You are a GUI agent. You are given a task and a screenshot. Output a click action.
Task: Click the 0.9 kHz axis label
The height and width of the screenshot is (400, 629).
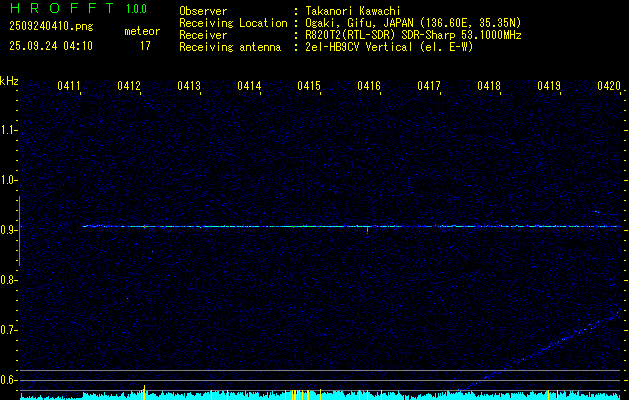coord(9,230)
